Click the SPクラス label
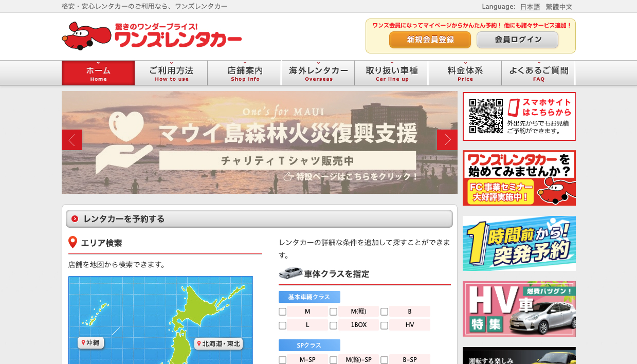Image resolution: width=637 pixels, height=364 pixels. [x=310, y=345]
